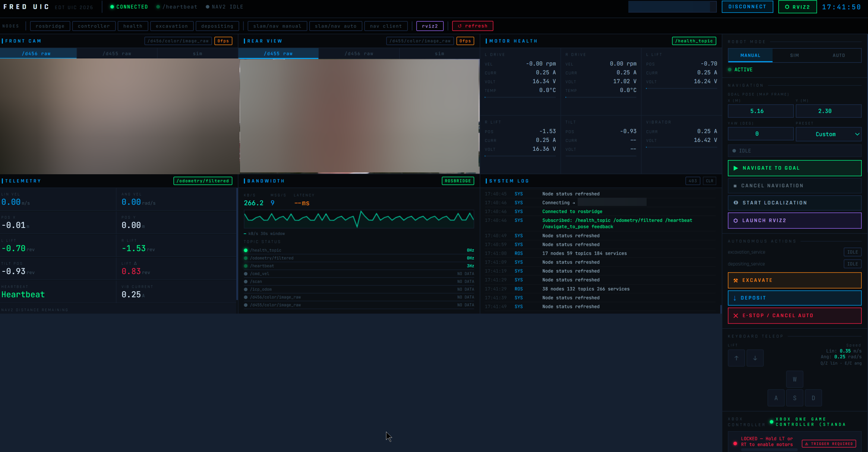Screen dimensions: 868x452
Task: Clear system log with CLR
Action: pyautogui.click(x=709, y=181)
